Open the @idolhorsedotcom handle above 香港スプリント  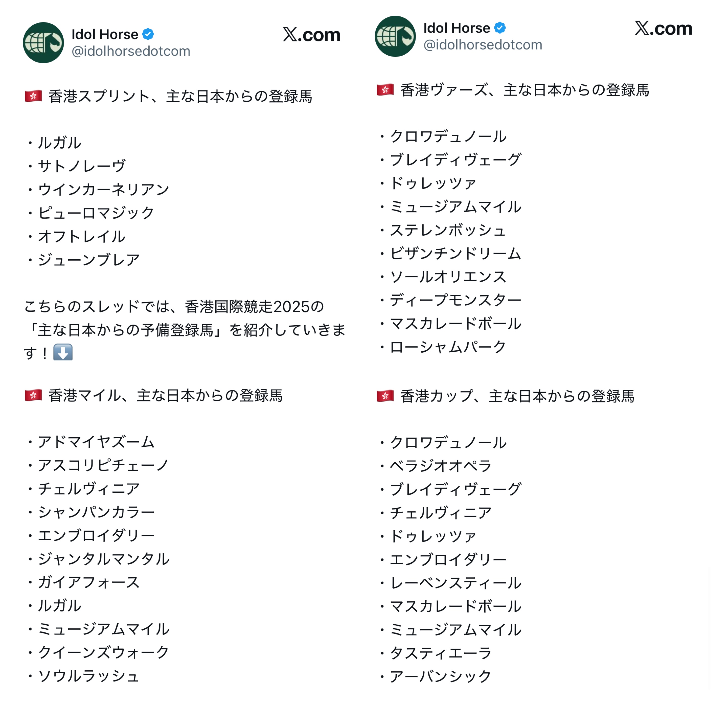click(131, 51)
